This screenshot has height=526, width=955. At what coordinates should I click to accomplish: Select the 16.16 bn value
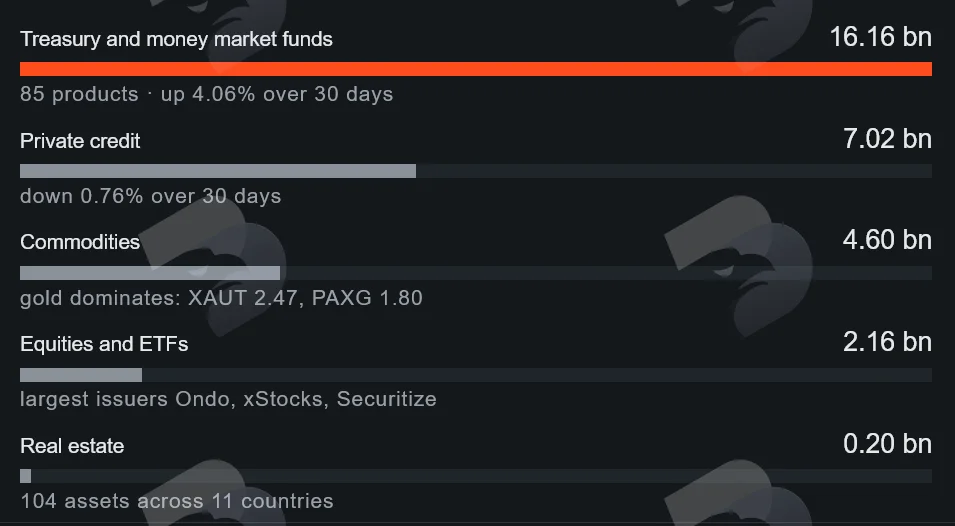click(881, 37)
